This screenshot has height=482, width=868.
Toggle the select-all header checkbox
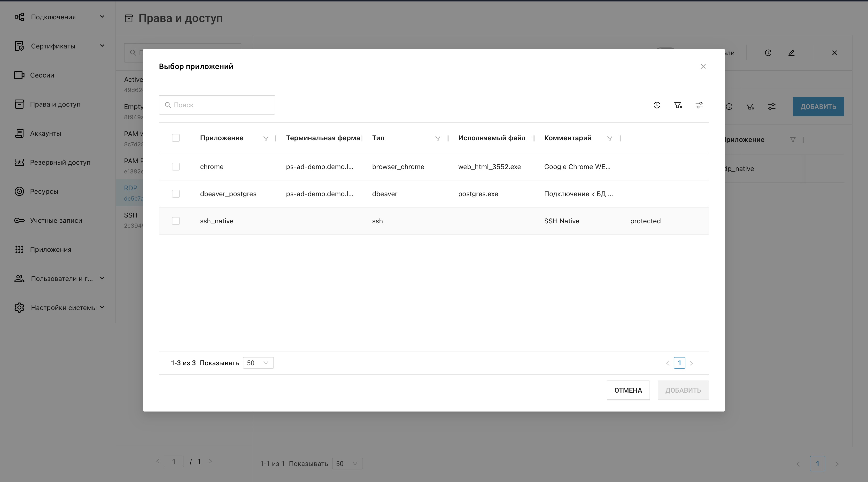176,138
